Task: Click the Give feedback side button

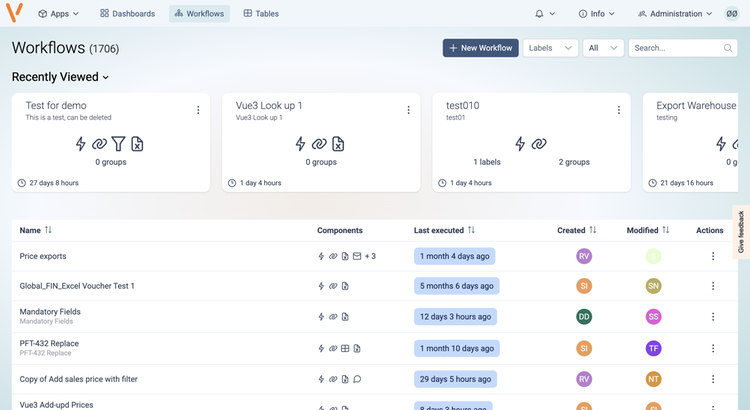Action: [741, 232]
